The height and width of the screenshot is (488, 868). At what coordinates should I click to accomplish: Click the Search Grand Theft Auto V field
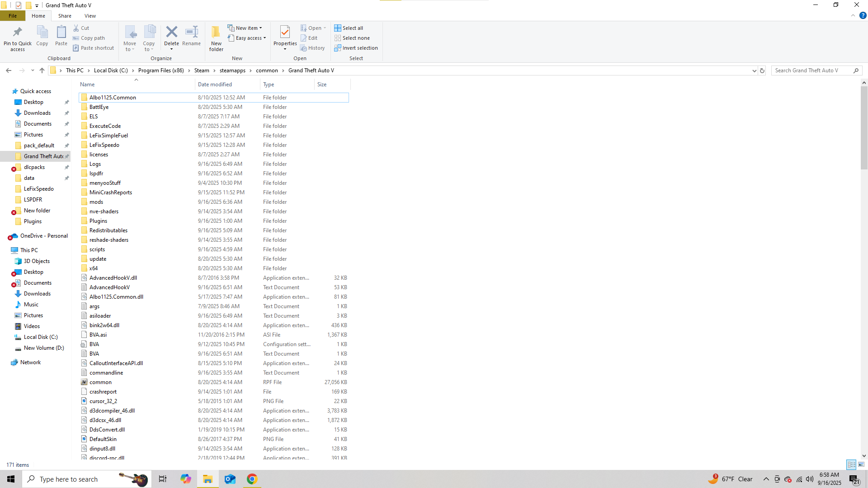tap(812, 70)
